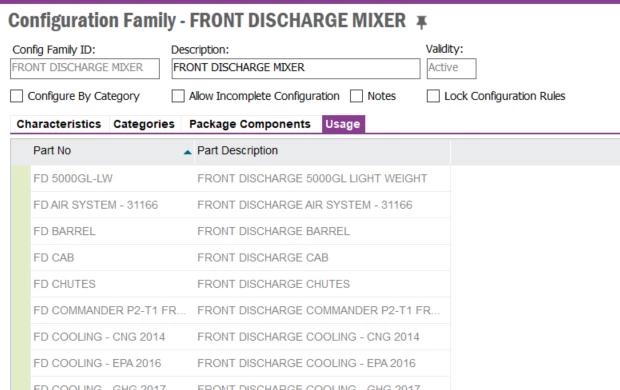Toggle the Notes checkbox
The image size is (620, 390).
(356, 96)
